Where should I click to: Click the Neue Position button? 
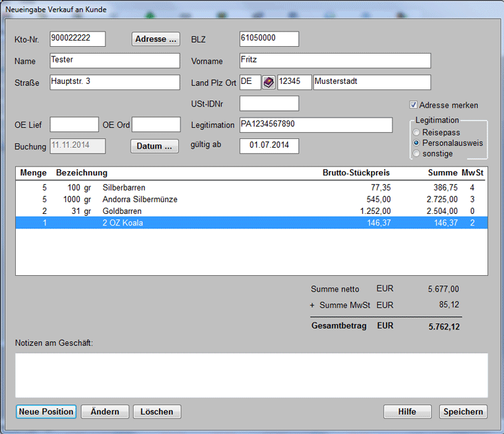click(x=46, y=411)
